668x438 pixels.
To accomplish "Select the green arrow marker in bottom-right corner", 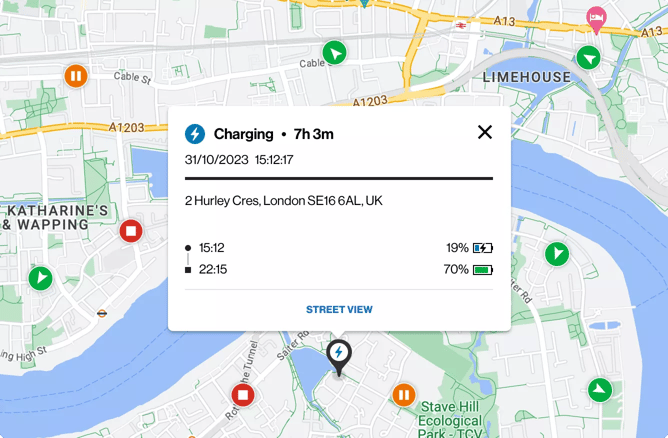I will pyautogui.click(x=600, y=389).
